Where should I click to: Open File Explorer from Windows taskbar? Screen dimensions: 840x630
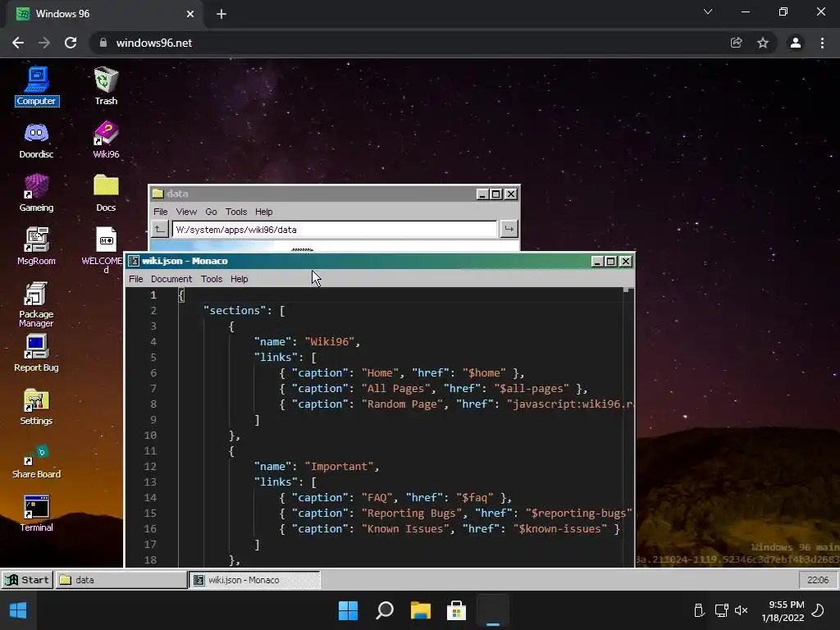pyautogui.click(x=421, y=610)
